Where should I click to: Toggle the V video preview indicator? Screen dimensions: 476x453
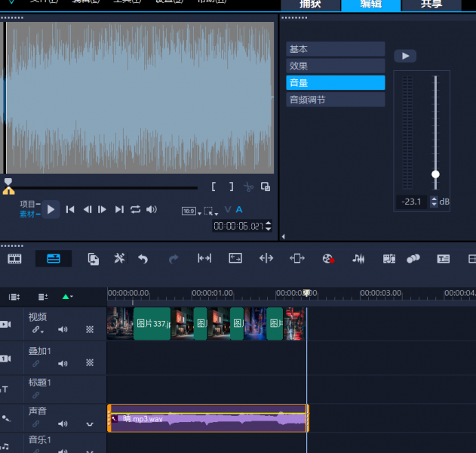(x=228, y=209)
